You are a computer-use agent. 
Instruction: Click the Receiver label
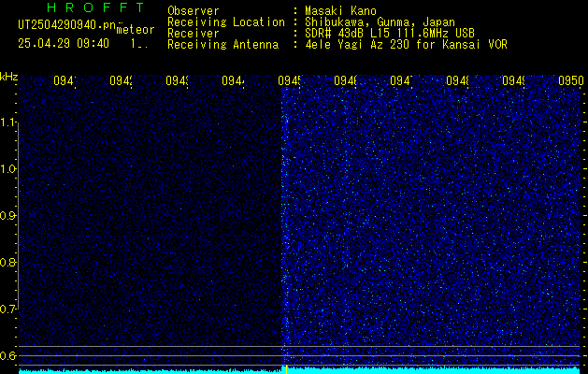194,34
